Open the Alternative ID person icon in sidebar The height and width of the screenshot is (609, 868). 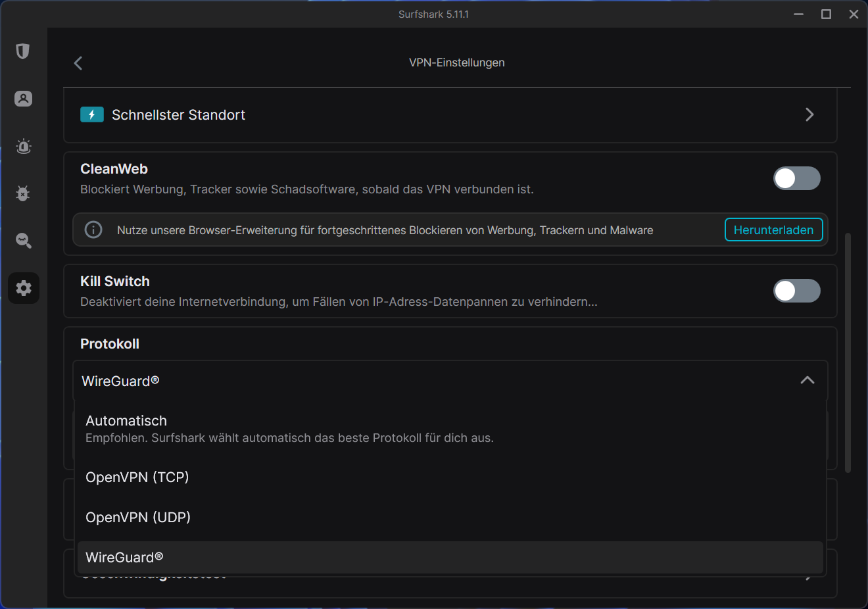(x=23, y=99)
